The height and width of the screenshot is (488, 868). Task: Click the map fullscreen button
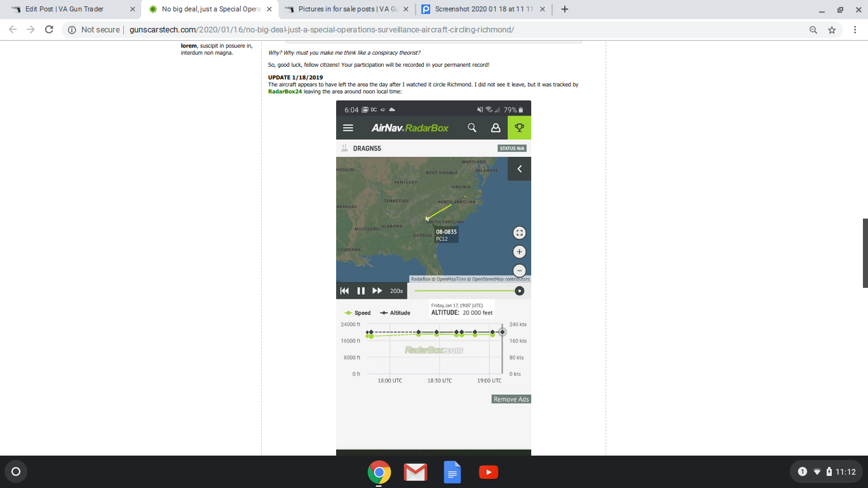[x=519, y=233]
